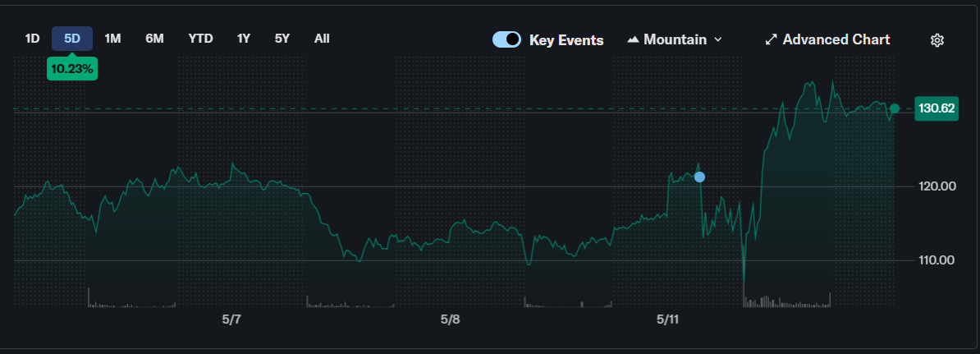Switch to the 6M range

tap(154, 39)
